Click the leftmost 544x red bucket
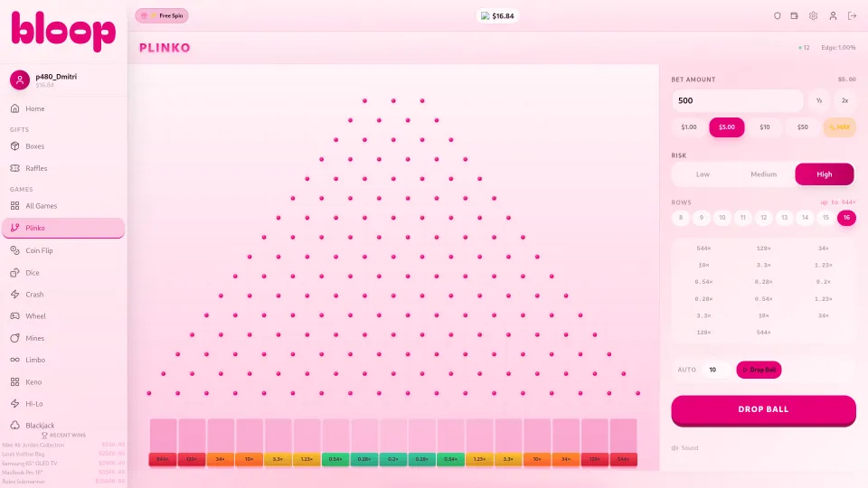Viewport: 868px width, 488px height. coord(163,459)
